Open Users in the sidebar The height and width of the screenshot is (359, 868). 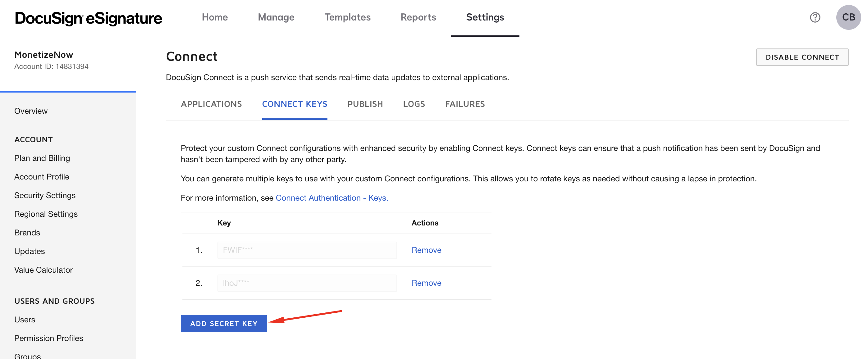(25, 319)
